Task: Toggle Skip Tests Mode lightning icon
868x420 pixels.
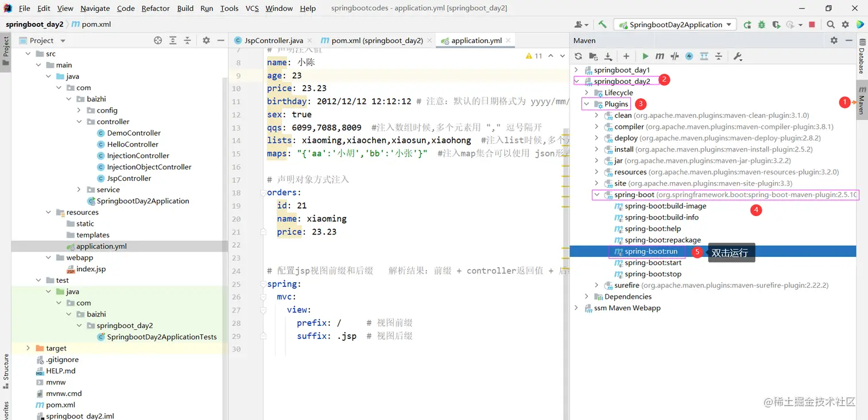Action: (689, 56)
